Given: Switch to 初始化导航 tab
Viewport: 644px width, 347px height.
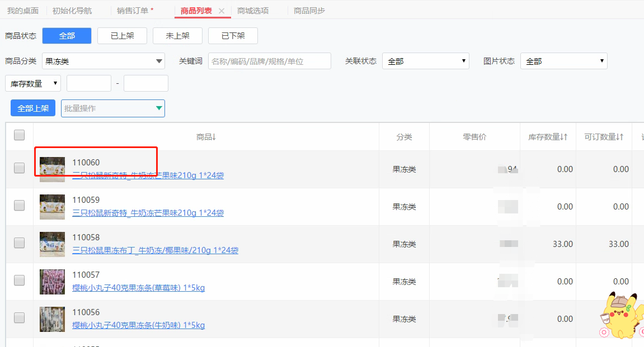Looking at the screenshot, I should point(72,11).
